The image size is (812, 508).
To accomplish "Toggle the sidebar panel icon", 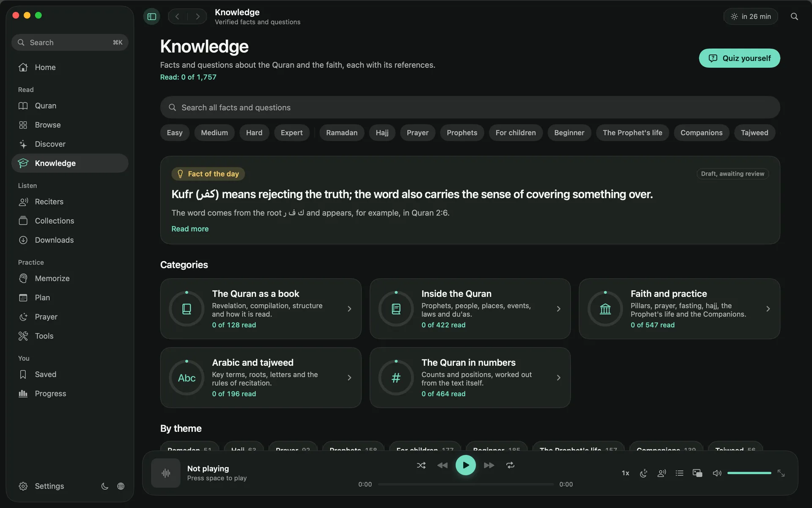I will [x=151, y=17].
